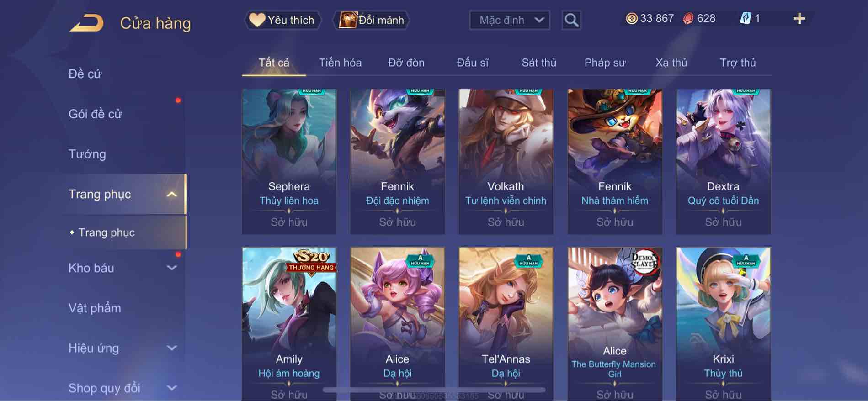Open Alice Butterfly Mansion Girl skin card
This screenshot has width=868, height=401.
pyautogui.click(x=614, y=324)
